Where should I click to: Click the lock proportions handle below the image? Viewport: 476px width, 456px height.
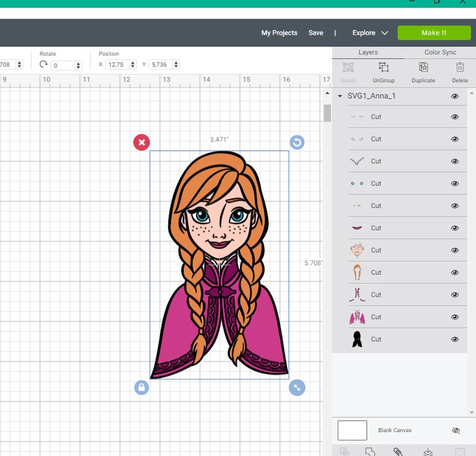coord(141,388)
